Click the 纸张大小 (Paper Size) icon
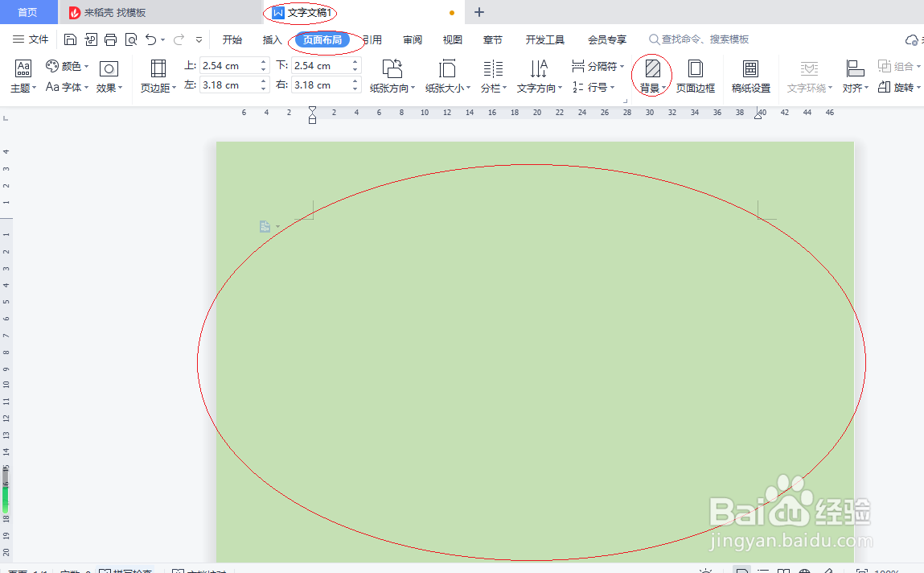 click(447, 75)
